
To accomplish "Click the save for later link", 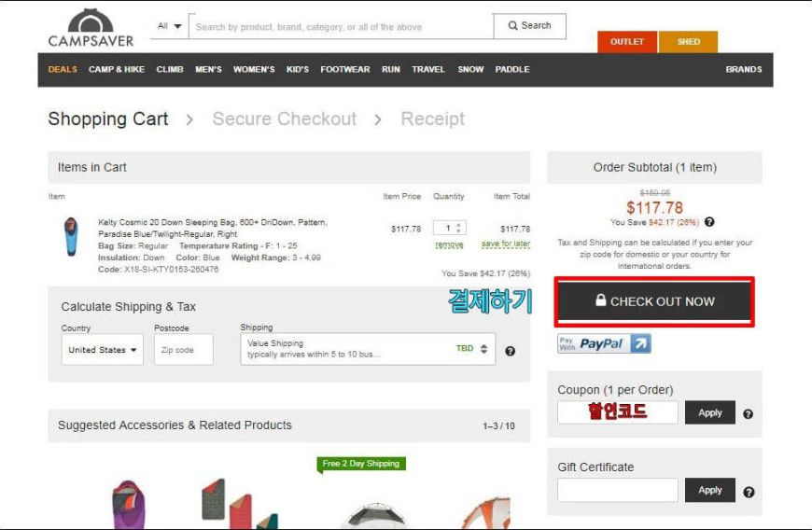I will pyautogui.click(x=506, y=244).
